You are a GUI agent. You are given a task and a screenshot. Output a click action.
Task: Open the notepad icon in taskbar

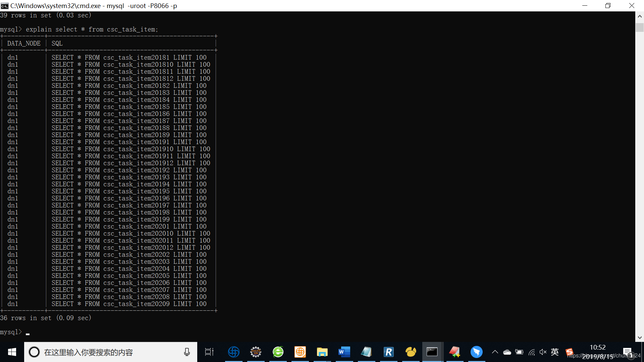(x=366, y=352)
